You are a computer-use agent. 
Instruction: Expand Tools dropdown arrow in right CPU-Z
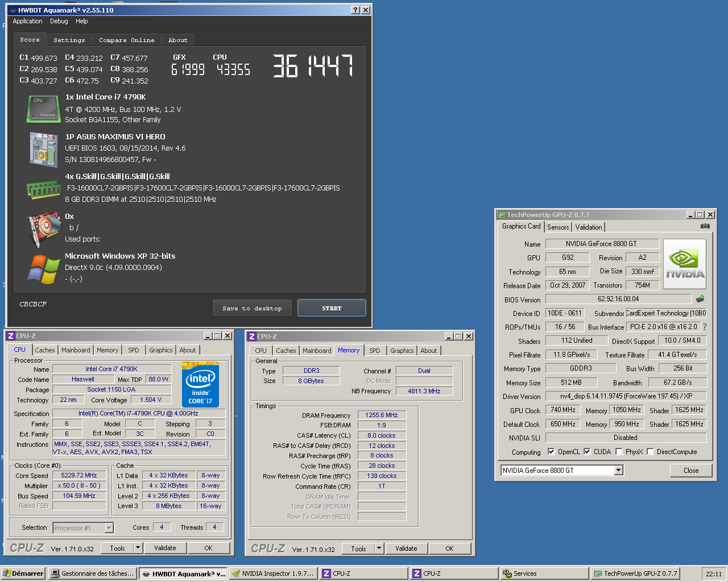(379, 548)
